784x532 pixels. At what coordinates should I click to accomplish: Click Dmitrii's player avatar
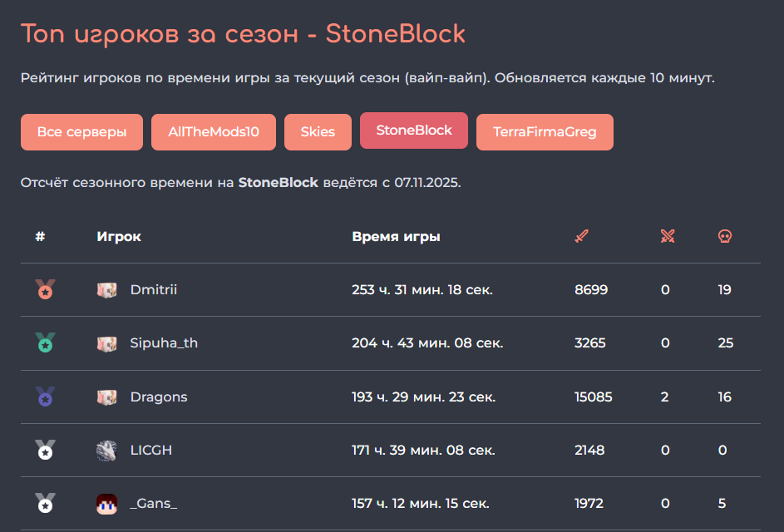pyautogui.click(x=106, y=290)
